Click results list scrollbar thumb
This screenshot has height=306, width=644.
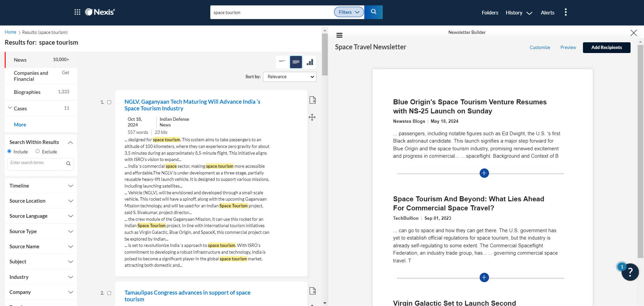click(x=324, y=54)
